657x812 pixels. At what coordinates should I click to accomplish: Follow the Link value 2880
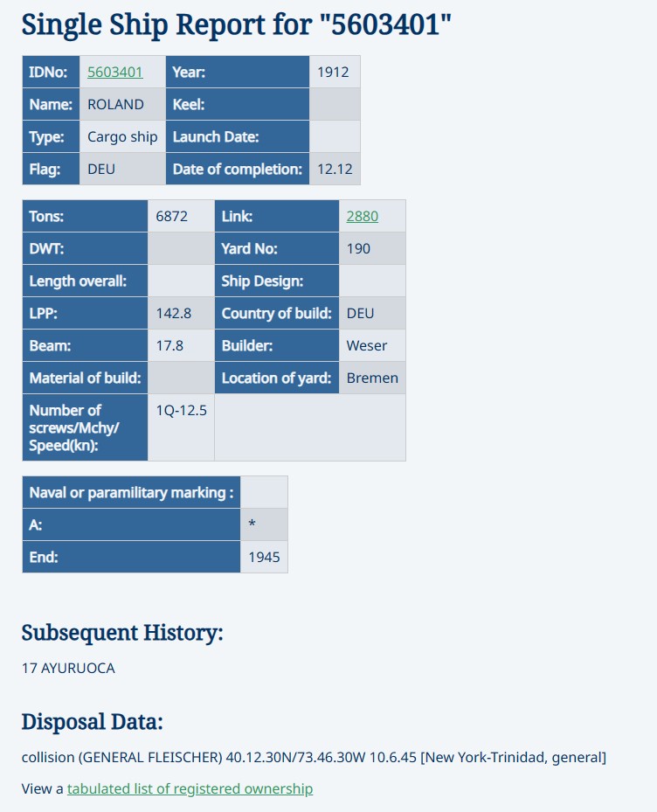[x=362, y=216]
